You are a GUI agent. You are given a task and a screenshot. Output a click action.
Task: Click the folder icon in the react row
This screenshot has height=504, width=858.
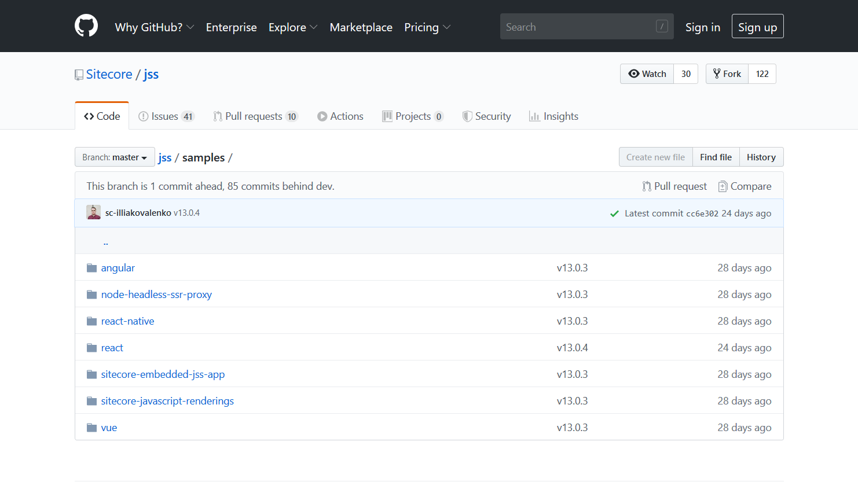(x=91, y=348)
